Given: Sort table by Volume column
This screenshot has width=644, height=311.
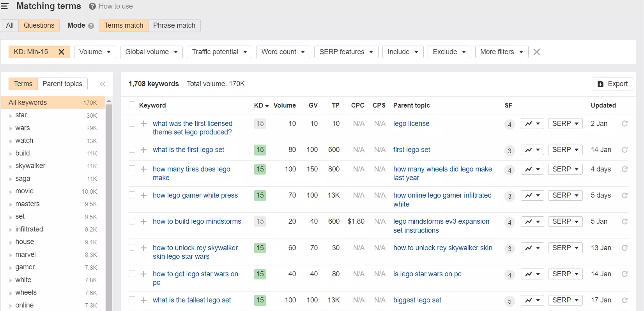Looking at the screenshot, I should [285, 105].
